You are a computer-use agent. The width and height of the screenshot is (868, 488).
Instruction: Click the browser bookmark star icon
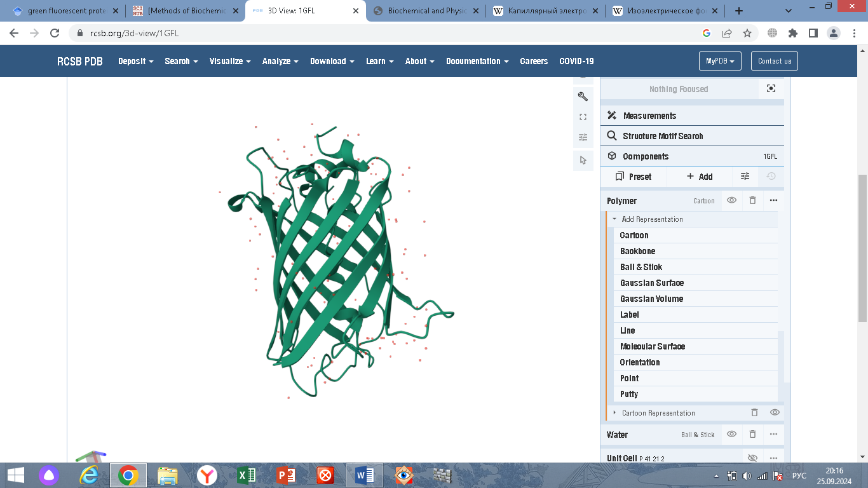747,33
